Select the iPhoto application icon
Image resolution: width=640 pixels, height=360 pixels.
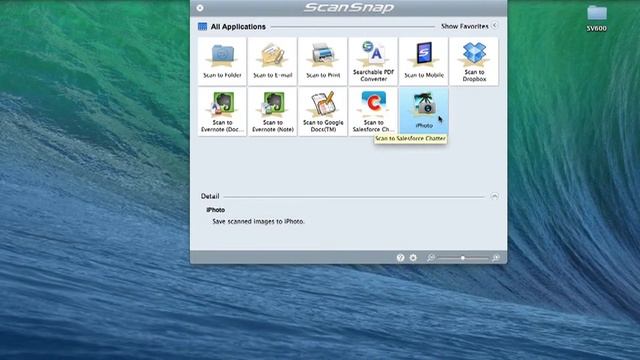[x=423, y=111]
